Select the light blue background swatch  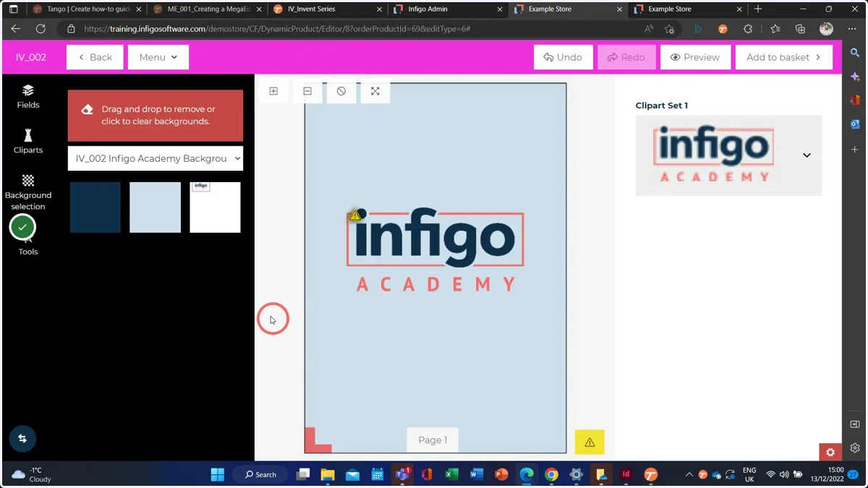pos(155,207)
